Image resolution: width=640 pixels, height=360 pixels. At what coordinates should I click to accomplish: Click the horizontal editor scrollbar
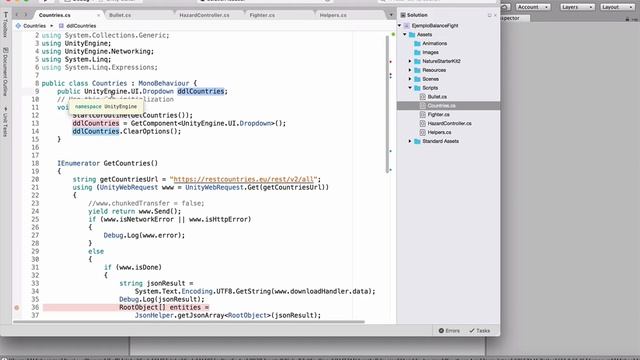(189, 322)
